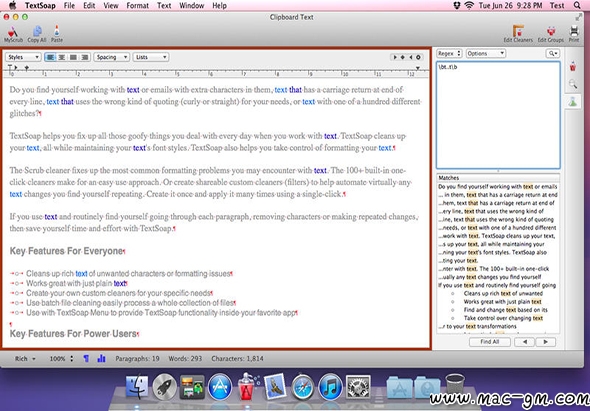Image resolution: width=590 pixels, height=411 pixels.
Task: Click the "Characters: 1,814" status entry
Action: click(237, 359)
